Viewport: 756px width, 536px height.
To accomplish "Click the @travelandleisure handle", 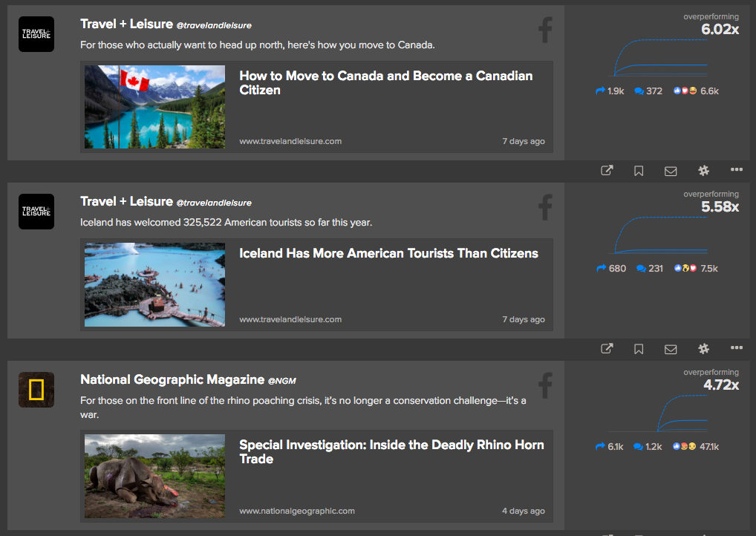I will click(215, 24).
